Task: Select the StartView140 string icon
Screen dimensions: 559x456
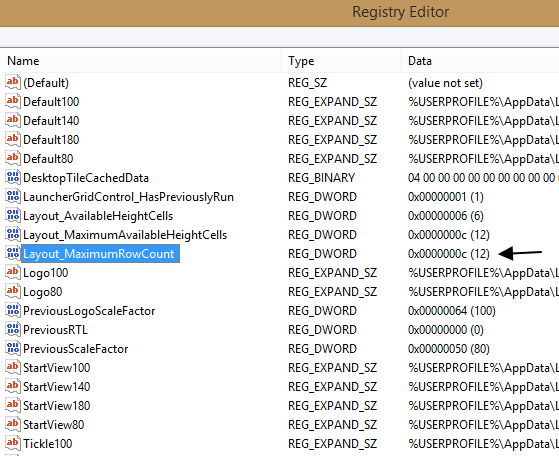Action: [x=13, y=386]
